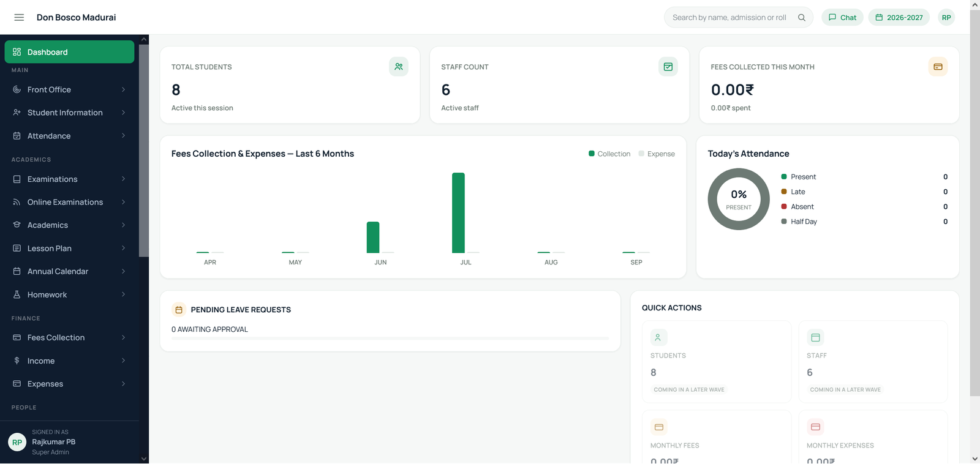This screenshot has height=464, width=980.
Task: Click the 0% Present attendance donut
Action: pos(739,199)
